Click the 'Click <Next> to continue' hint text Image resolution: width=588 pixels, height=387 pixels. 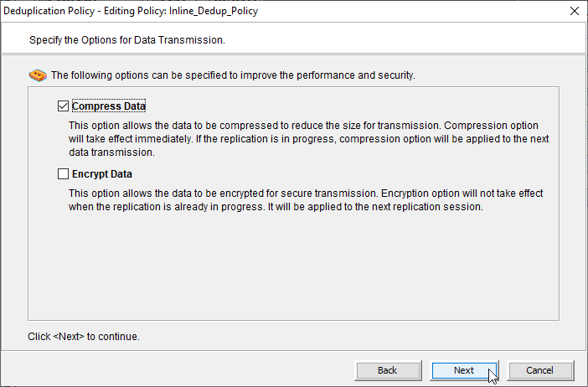84,337
